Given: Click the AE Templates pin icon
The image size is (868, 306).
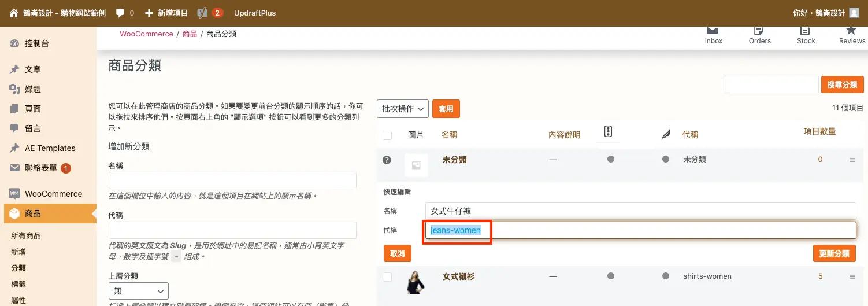Looking at the screenshot, I should 14,148.
